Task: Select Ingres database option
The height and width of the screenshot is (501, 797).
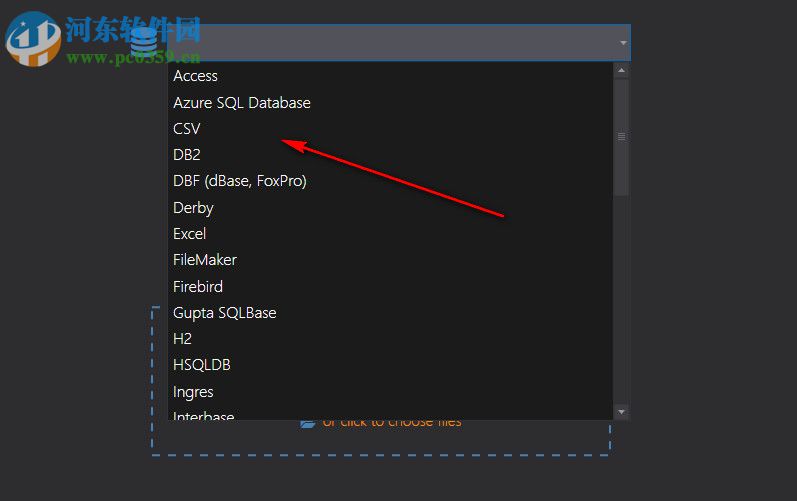Action: click(x=390, y=392)
